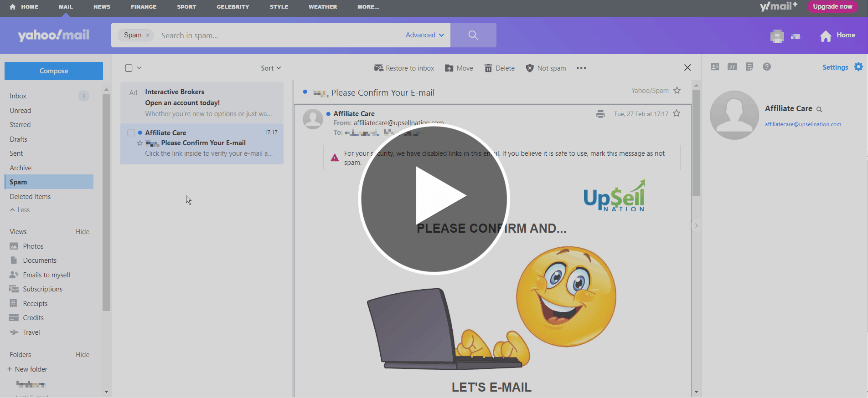Tick the Affiliate Care email checkbox
The image size is (868, 398).
131,133
